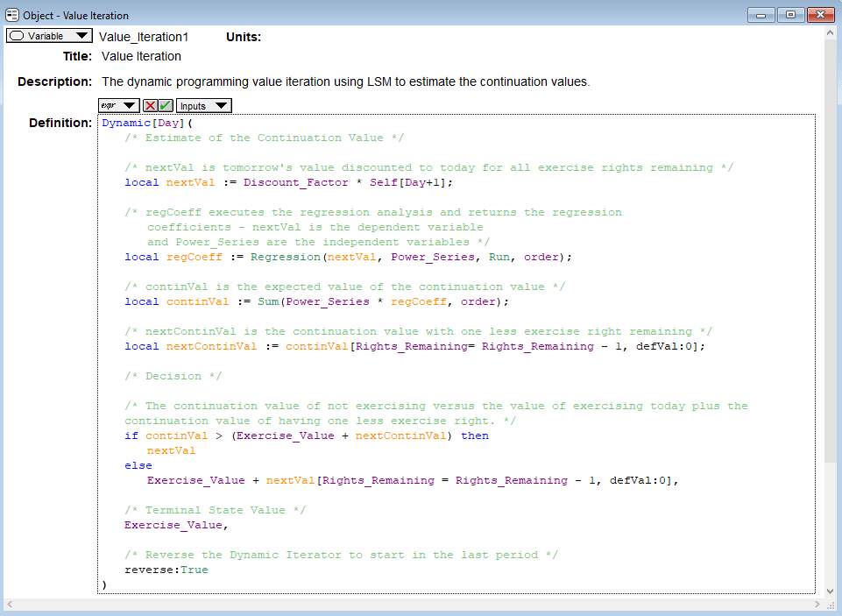Open the expr type dropdown

coord(118,106)
